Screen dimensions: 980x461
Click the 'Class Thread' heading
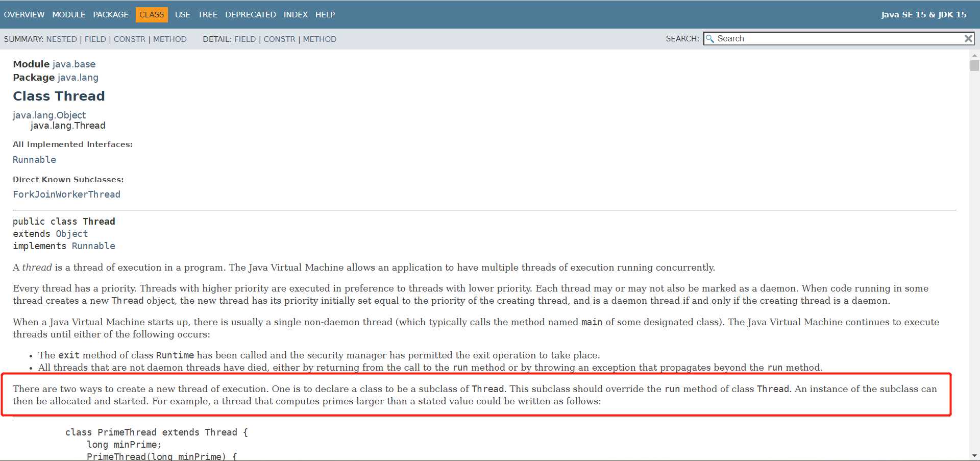(59, 96)
